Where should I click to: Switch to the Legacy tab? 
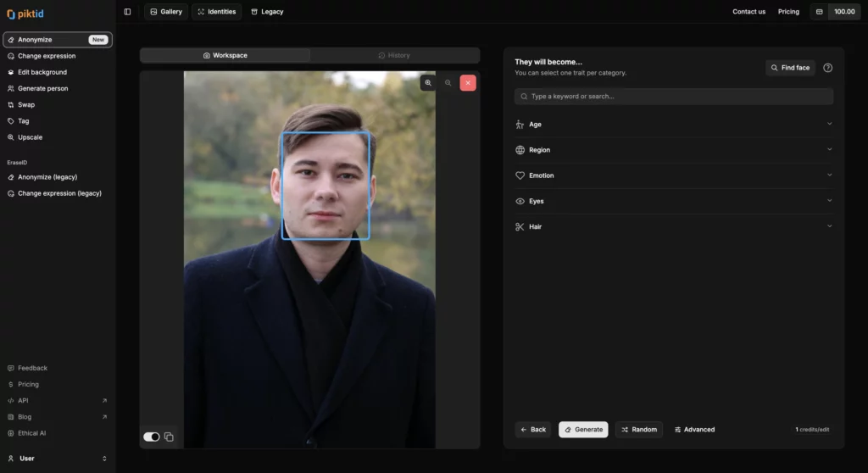click(x=267, y=12)
